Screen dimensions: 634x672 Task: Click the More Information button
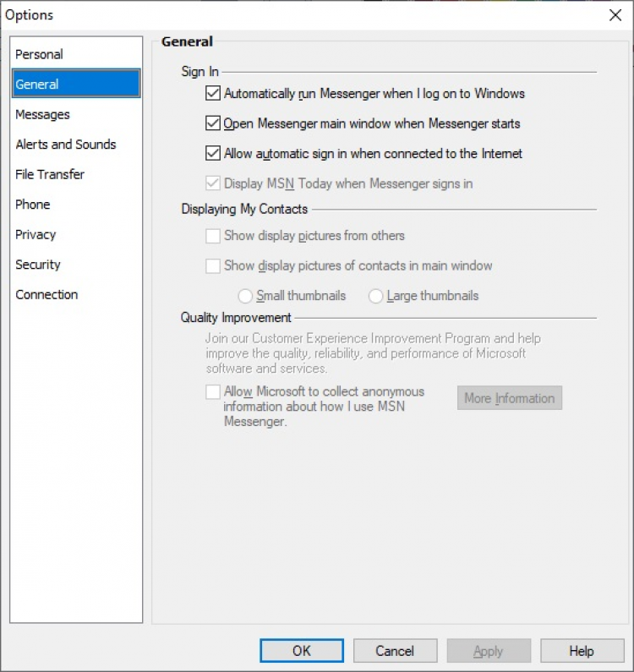click(x=510, y=398)
